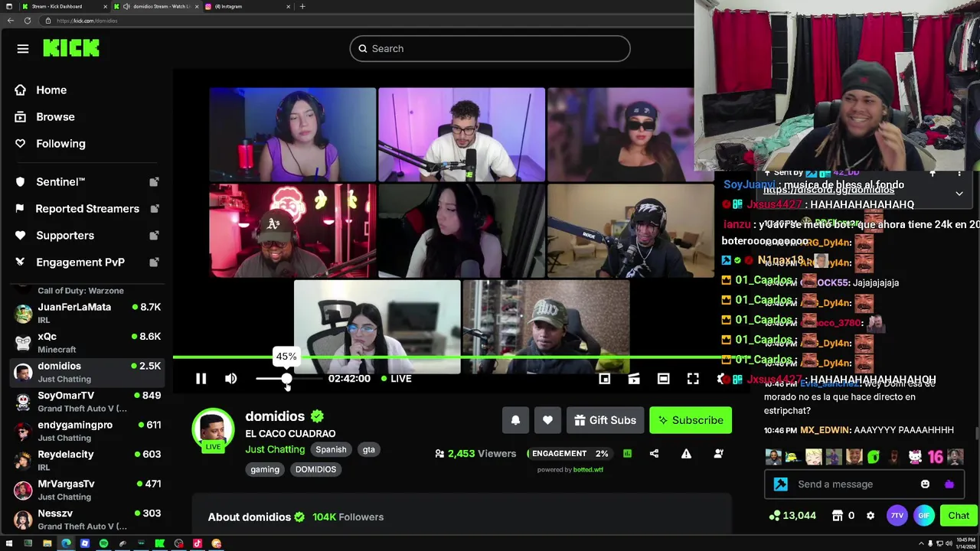The width and height of the screenshot is (980, 551).
Task: Report the stream with warning icon
Action: [x=686, y=454]
